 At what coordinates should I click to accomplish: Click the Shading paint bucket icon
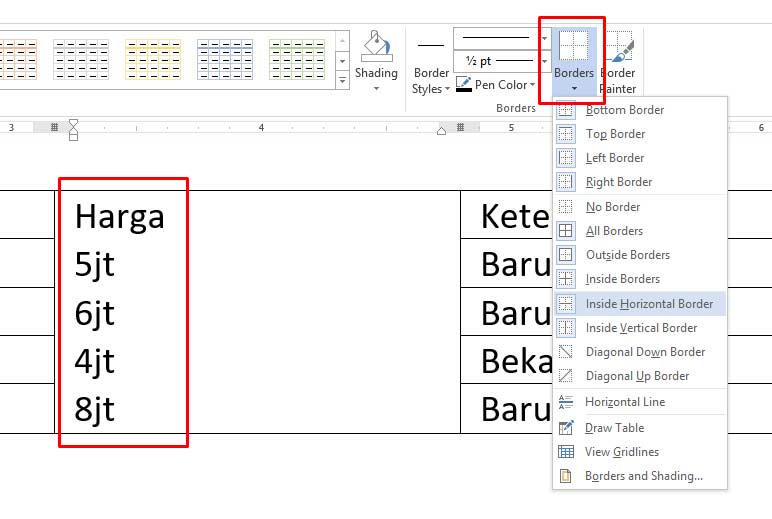coord(377,47)
